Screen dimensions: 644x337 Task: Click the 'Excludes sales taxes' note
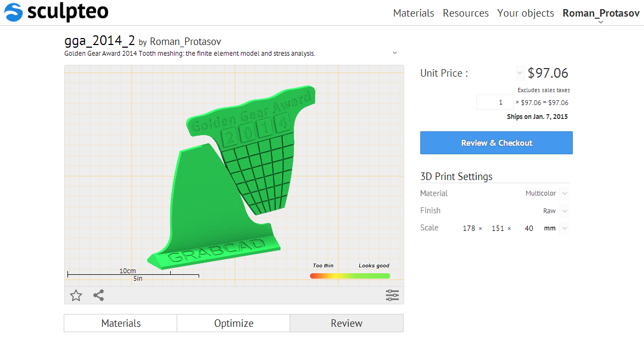point(544,90)
